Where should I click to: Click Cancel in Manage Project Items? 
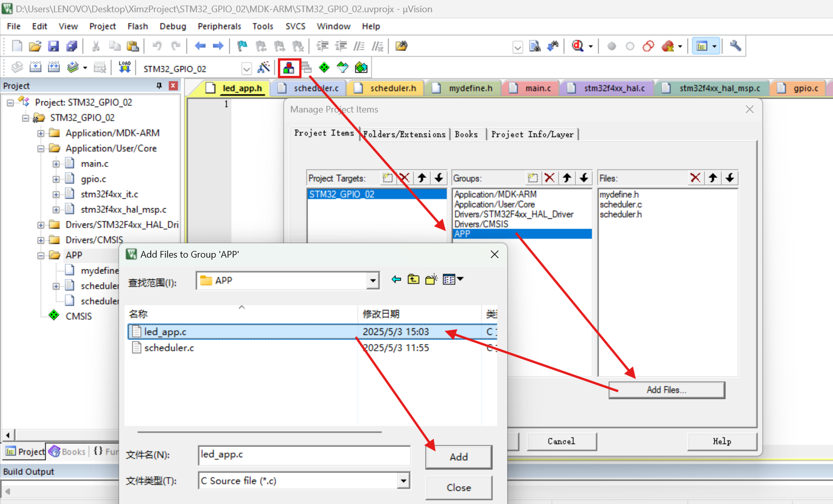click(x=562, y=441)
